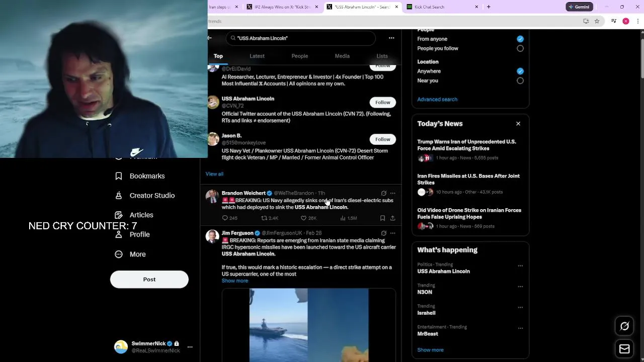Click the search box with 'USS Abraham Lincoln'
Viewport: 644px width, 362px height.
pyautogui.click(x=301, y=38)
